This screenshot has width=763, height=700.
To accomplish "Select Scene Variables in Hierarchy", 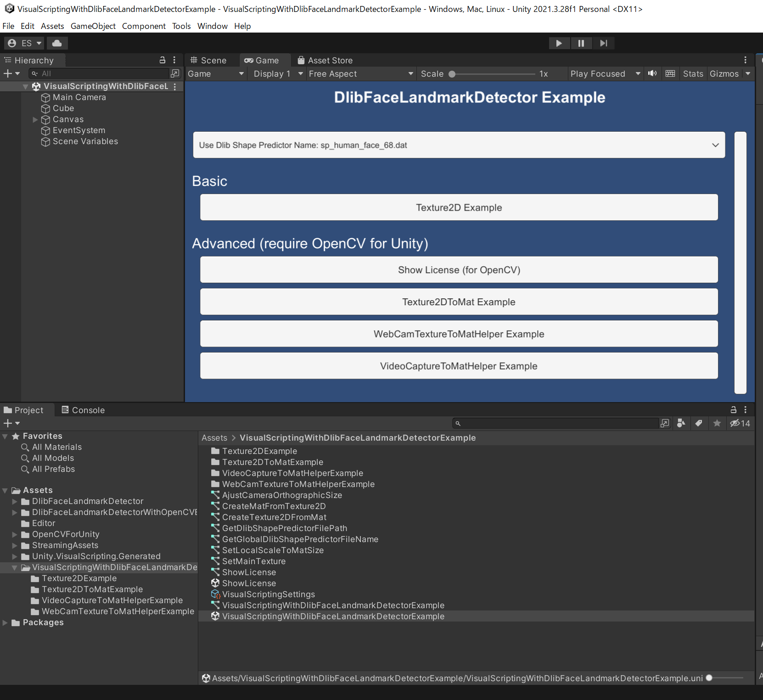I will 85,141.
